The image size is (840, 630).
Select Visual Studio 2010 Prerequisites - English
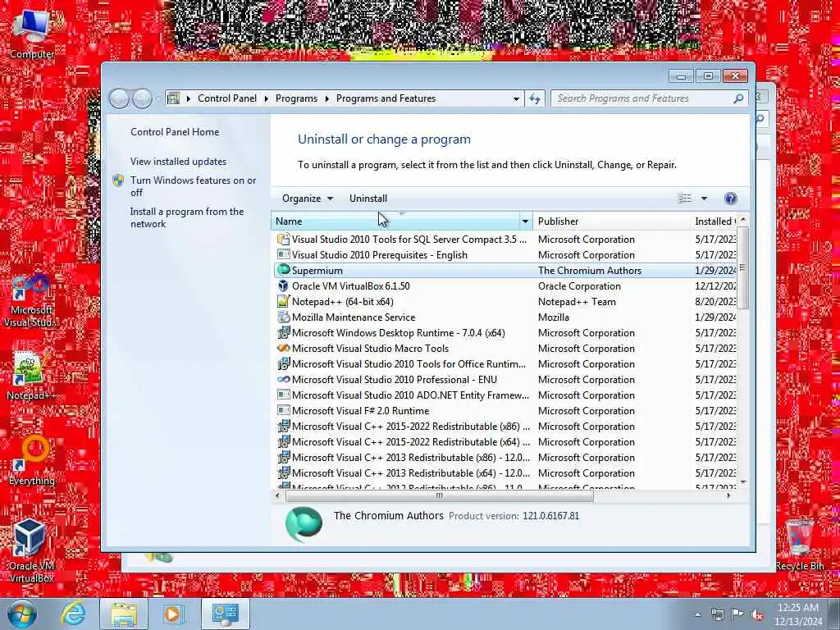(379, 255)
